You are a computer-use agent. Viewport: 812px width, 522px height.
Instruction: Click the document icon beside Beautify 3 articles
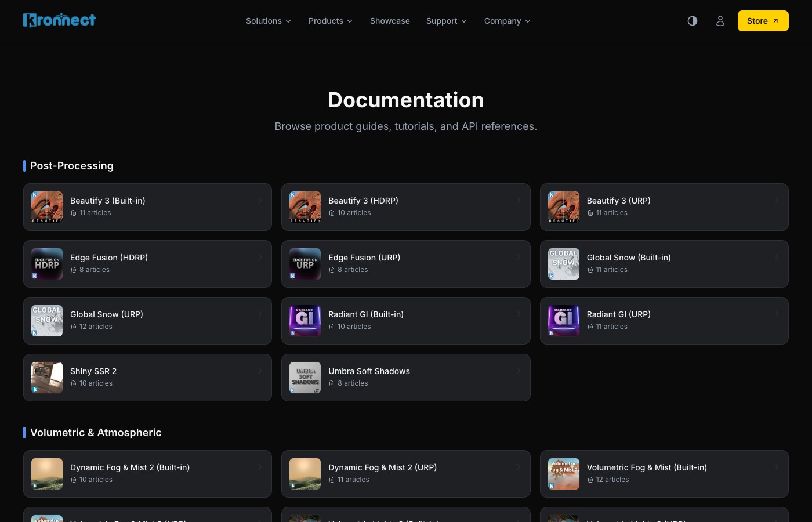[x=74, y=213]
